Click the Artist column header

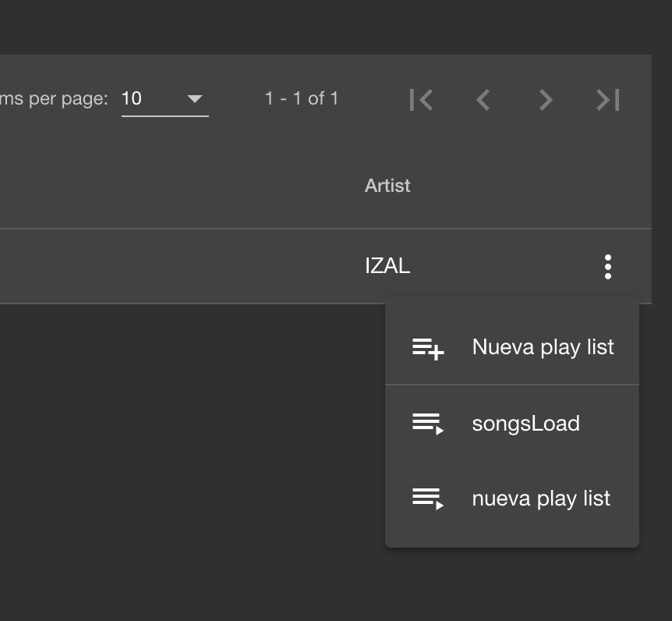coord(387,186)
